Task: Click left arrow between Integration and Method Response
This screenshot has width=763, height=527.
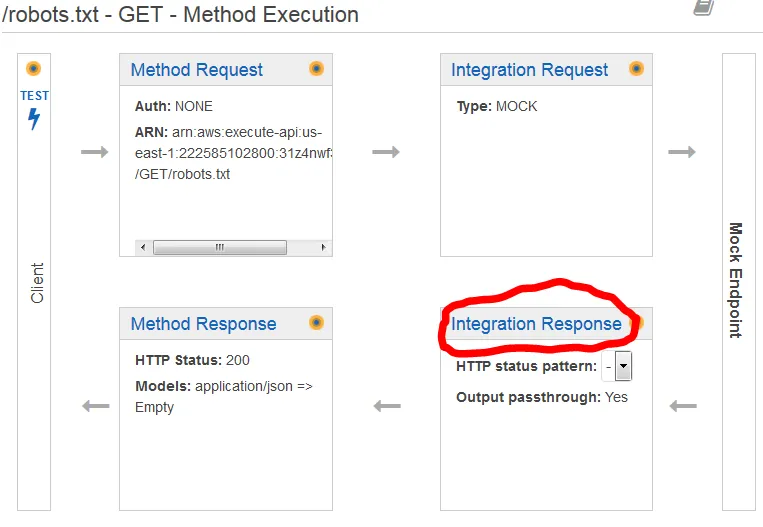Action: pos(386,406)
